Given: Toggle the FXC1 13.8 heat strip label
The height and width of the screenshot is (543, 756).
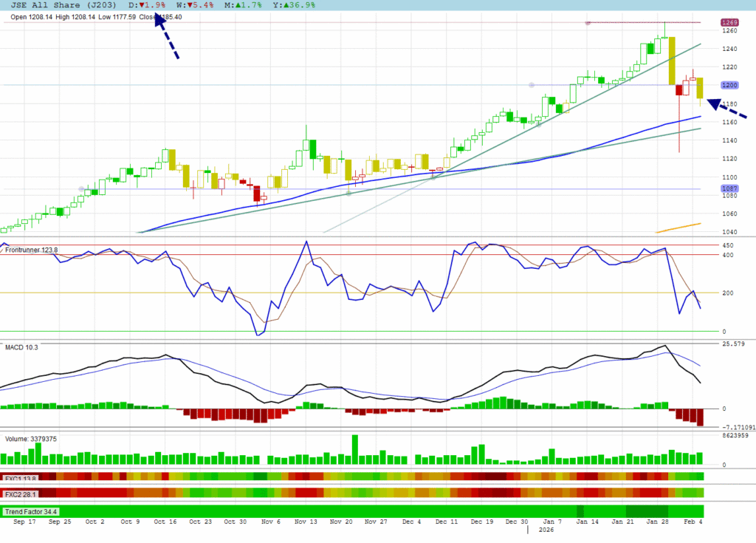Looking at the screenshot, I should [21, 477].
